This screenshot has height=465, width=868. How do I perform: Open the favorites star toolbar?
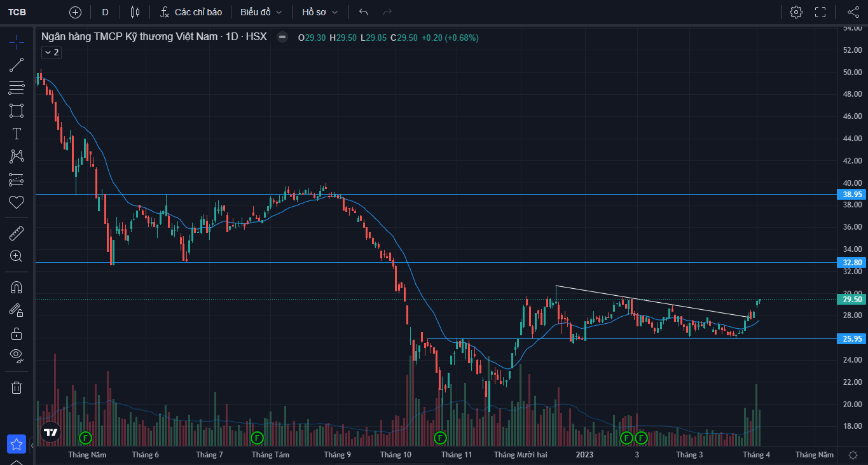point(17,445)
